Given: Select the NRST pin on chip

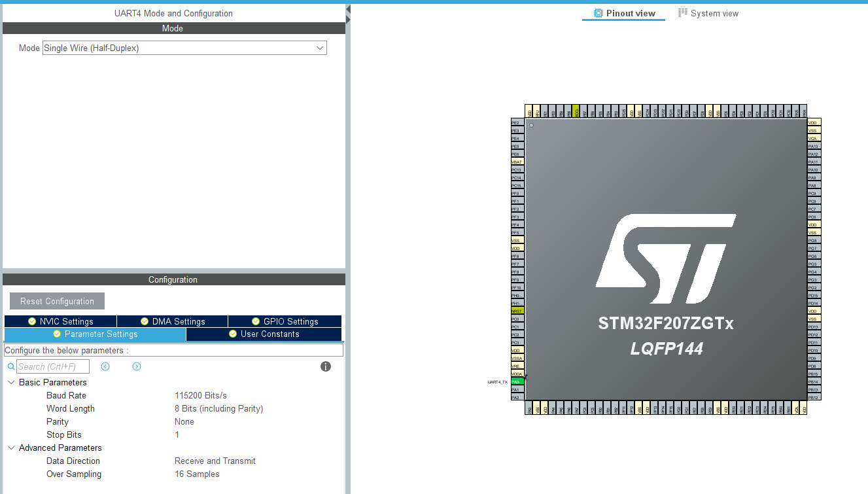Looking at the screenshot, I should pos(517,311).
